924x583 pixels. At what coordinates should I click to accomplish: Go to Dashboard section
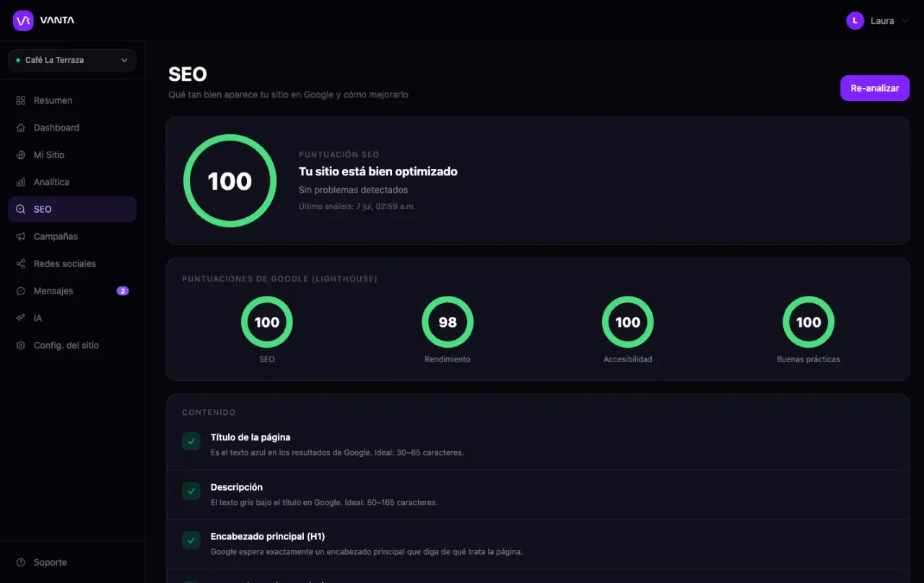point(72,128)
